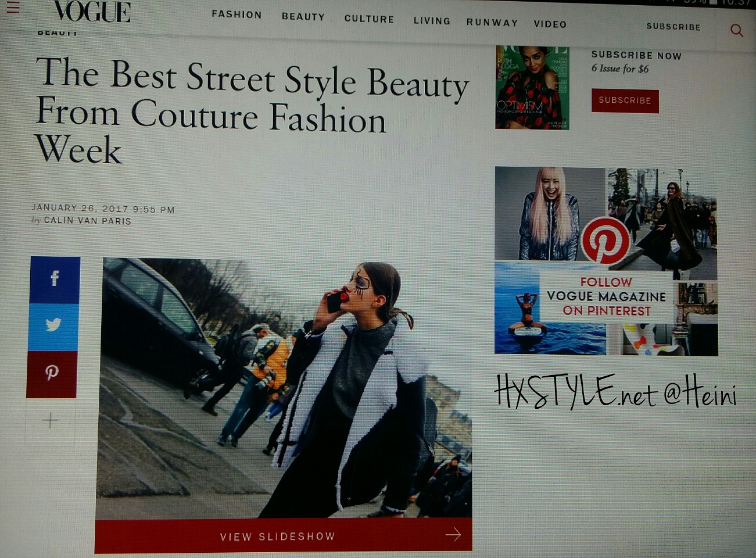This screenshot has height=558, width=756.
Task: Click the Vogue magazine cover thumbnail
Action: [x=532, y=88]
